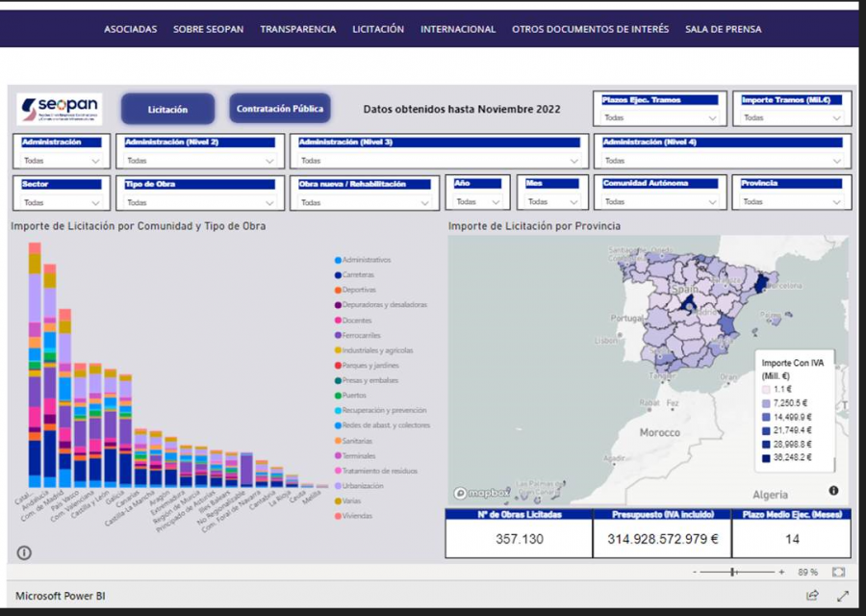Click the 357.130 obras licitadas value
Viewport: 866px width, 616px height.
(x=520, y=539)
